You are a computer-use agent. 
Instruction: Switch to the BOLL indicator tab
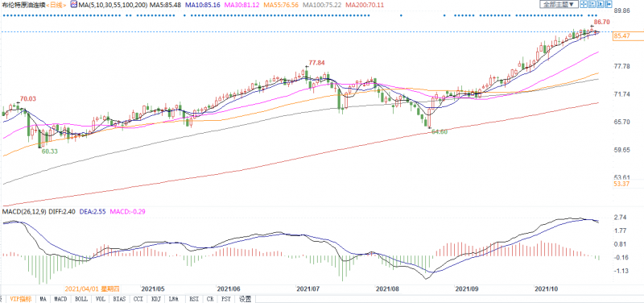click(82, 299)
